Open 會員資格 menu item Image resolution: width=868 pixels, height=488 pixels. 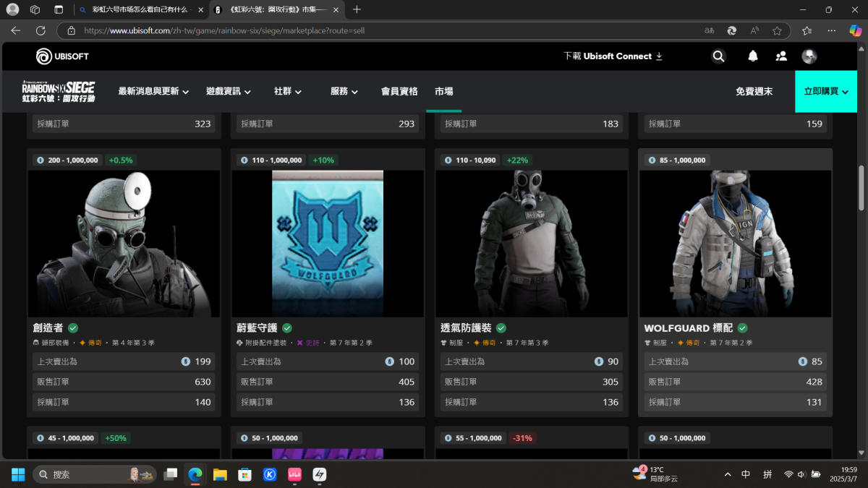pos(399,92)
